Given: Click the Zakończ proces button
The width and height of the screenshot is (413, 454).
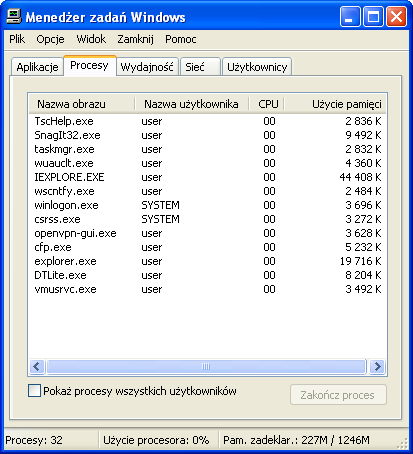Looking at the screenshot, I should click(x=338, y=395).
